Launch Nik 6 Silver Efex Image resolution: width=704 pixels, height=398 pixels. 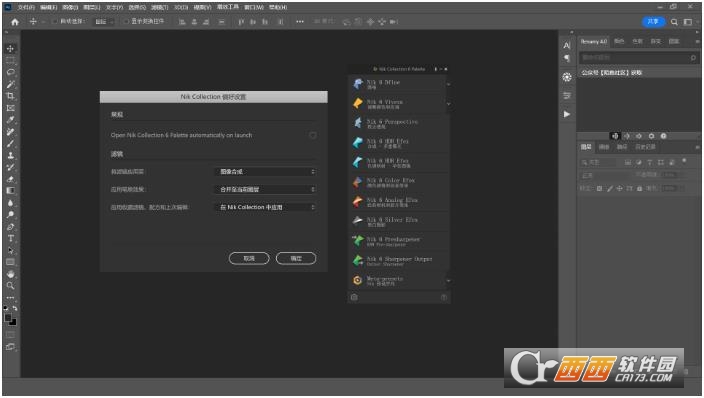tap(400, 221)
